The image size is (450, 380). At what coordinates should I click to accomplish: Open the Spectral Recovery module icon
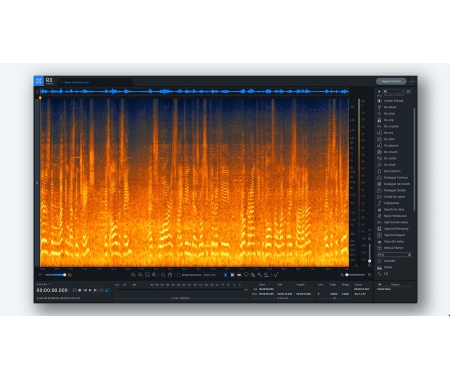(379, 229)
